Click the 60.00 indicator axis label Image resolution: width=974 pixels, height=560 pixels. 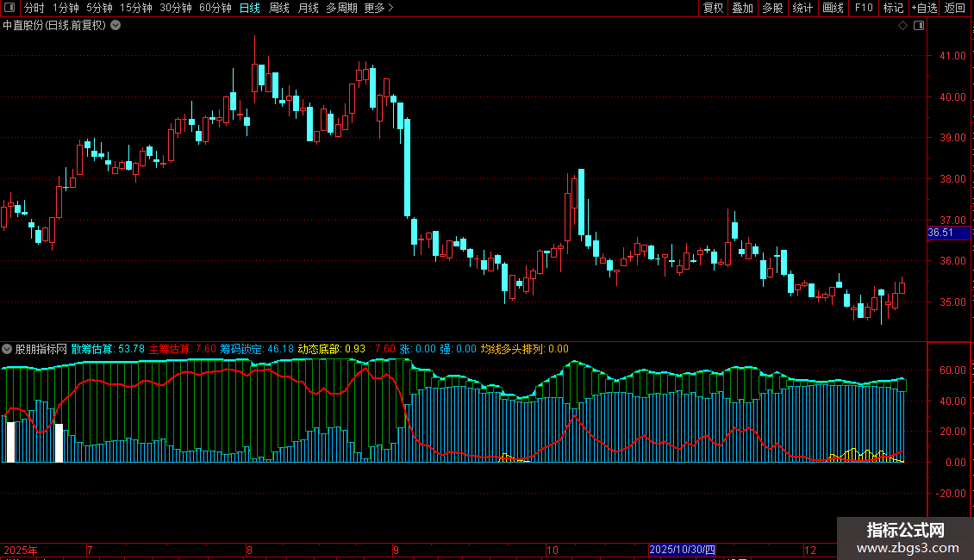click(x=952, y=370)
